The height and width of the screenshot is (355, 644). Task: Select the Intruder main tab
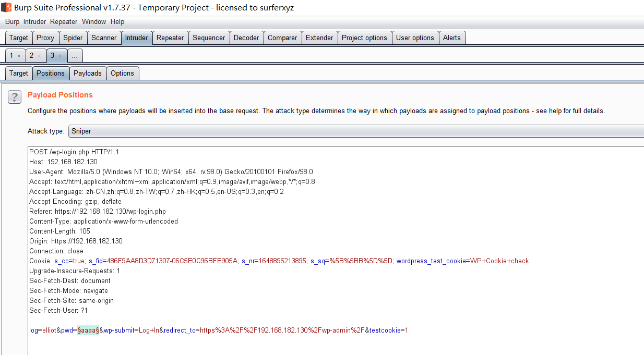click(136, 38)
